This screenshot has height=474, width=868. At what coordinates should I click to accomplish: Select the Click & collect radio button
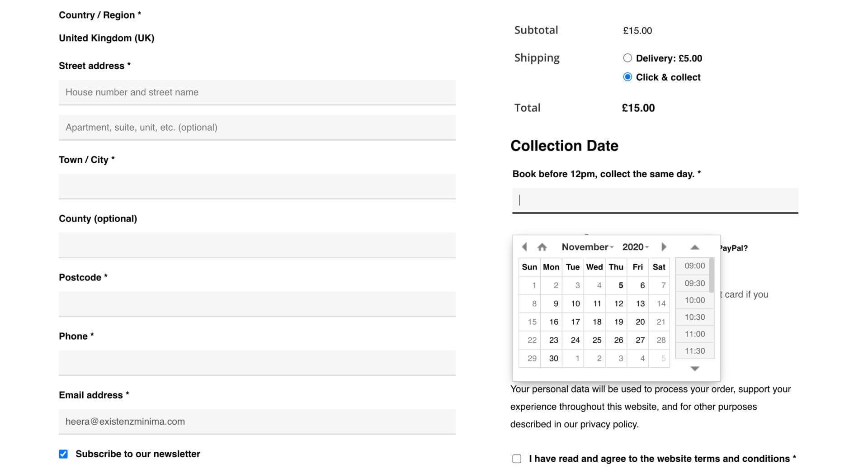627,77
